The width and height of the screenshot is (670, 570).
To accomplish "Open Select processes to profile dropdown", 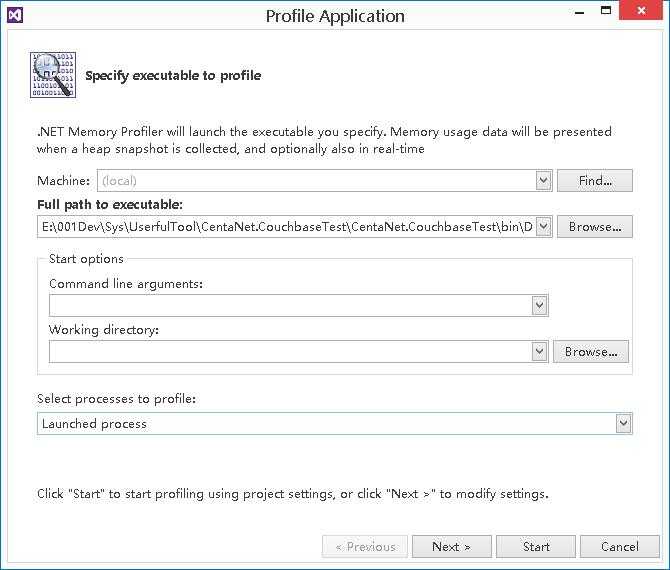I will coord(623,424).
